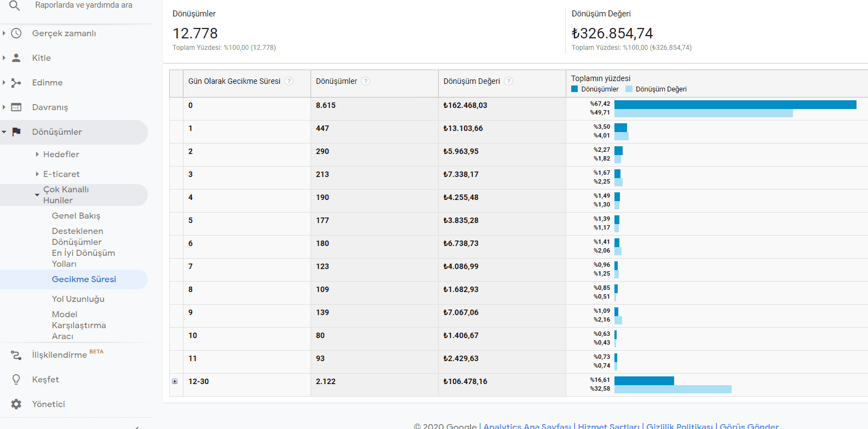Expand the 12-30 days row
The width and height of the screenshot is (868, 429).
tap(175, 381)
